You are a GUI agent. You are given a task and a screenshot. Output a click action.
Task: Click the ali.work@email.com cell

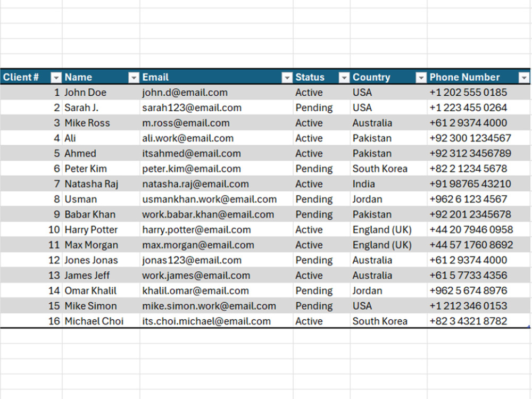click(217, 138)
